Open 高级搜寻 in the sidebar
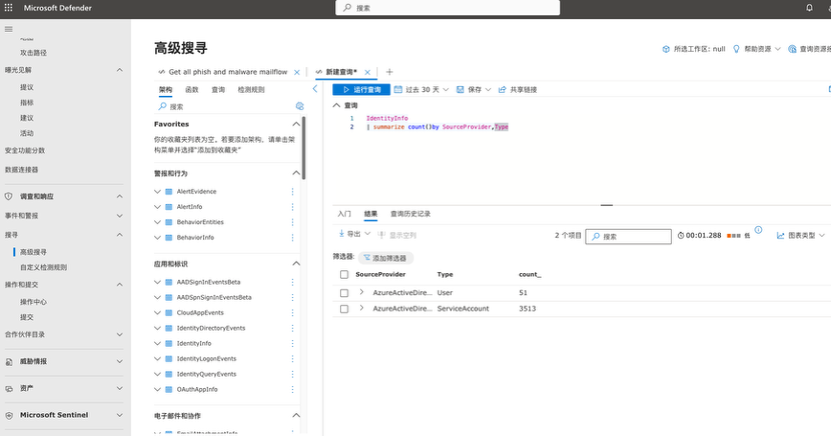The image size is (832, 436). 33,252
